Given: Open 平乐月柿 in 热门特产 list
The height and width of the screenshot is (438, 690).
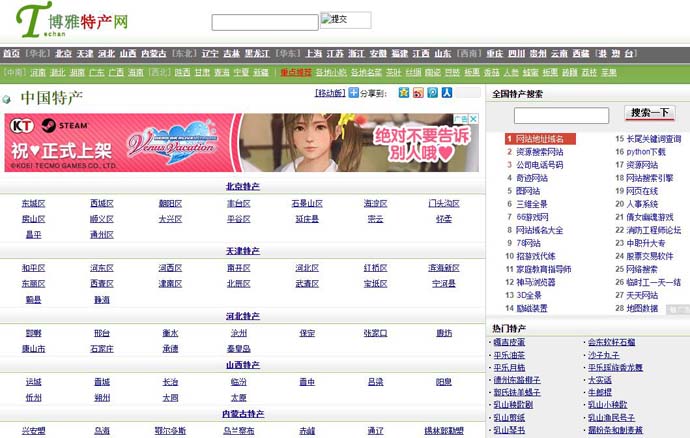Looking at the screenshot, I should [x=509, y=367].
